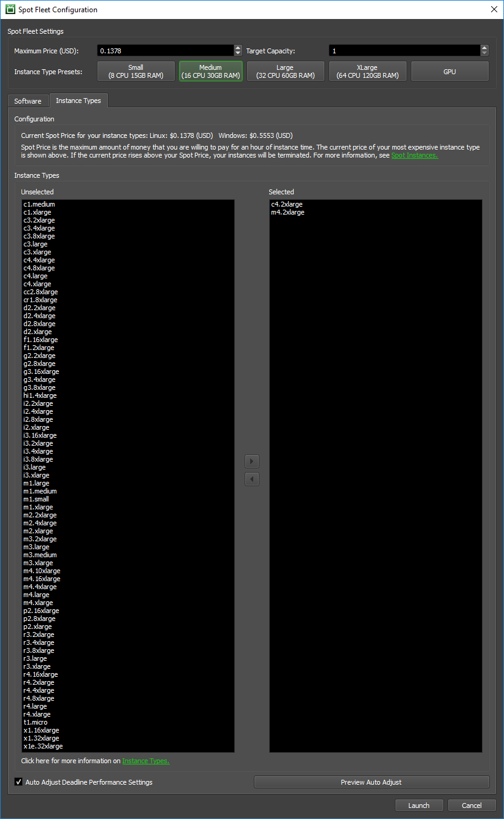
Task: Select p2.xlarge instance type
Action: coord(128,627)
